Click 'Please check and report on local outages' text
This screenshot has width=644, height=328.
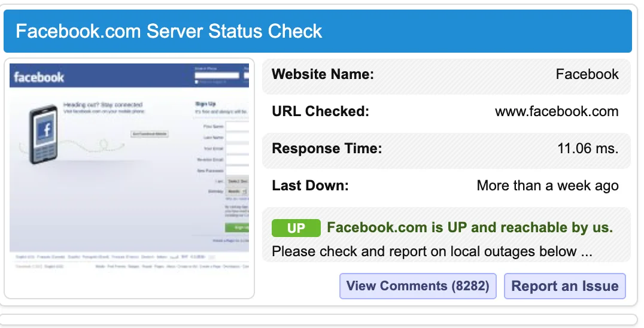pyautogui.click(x=424, y=251)
